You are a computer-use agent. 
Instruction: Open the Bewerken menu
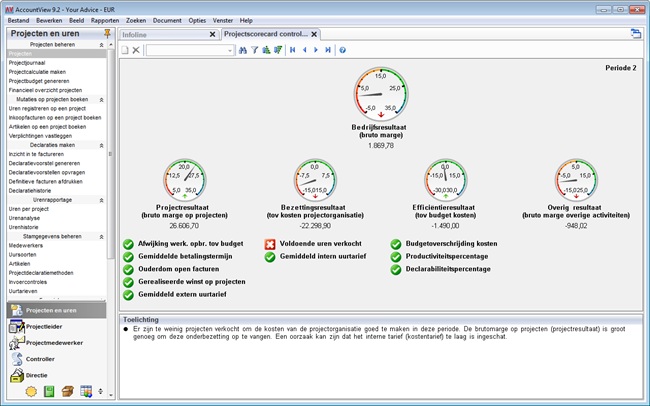tap(49, 20)
